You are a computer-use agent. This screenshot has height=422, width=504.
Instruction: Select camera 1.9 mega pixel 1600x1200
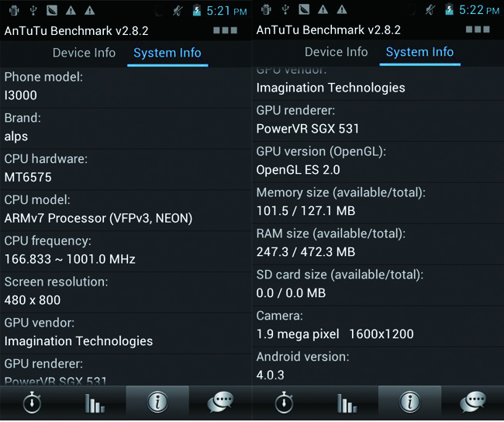click(x=335, y=334)
